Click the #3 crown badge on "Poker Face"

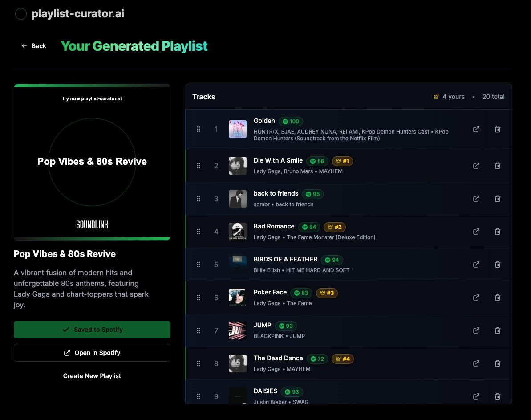pos(327,293)
